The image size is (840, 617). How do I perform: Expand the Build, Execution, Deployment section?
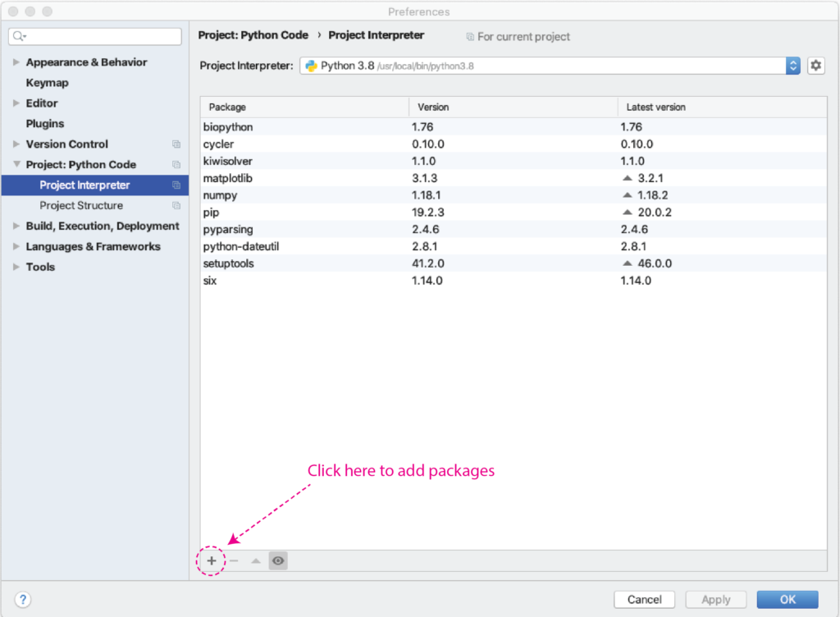[16, 226]
